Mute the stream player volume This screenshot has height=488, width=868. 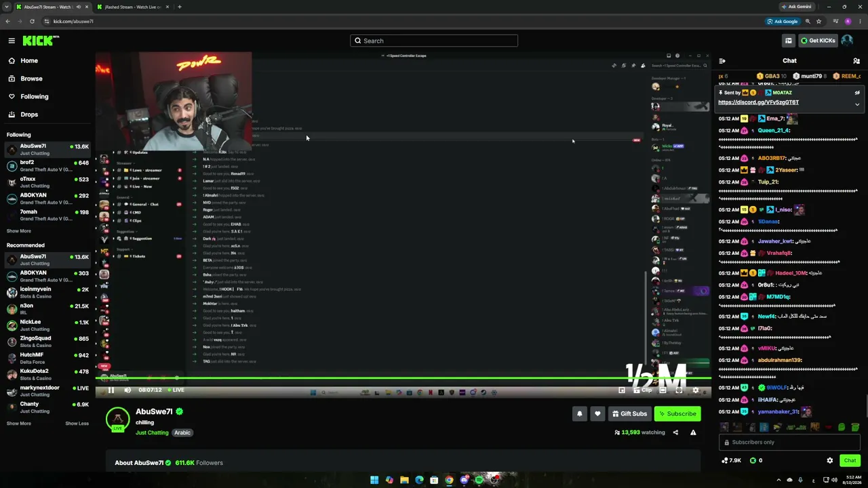[x=128, y=390]
